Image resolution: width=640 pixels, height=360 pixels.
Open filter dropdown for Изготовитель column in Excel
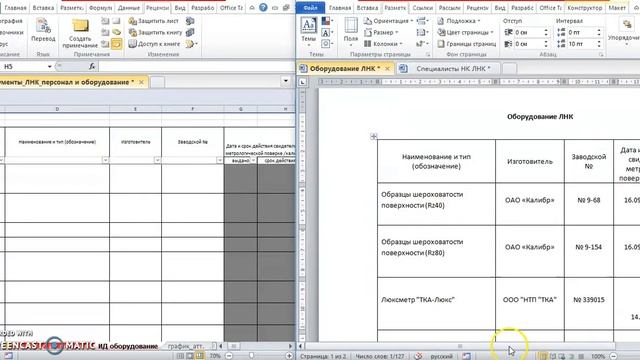[x=157, y=160]
